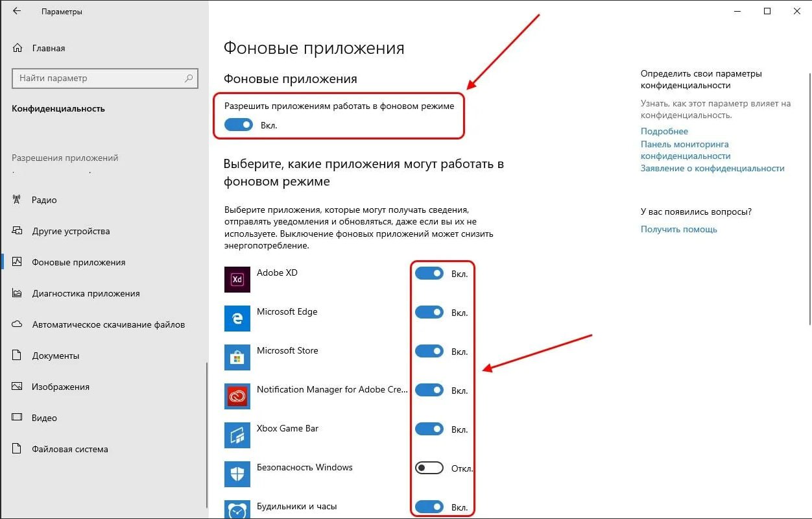Click the Главная home icon
Image resolution: width=812 pixels, height=519 pixels.
tap(18, 48)
